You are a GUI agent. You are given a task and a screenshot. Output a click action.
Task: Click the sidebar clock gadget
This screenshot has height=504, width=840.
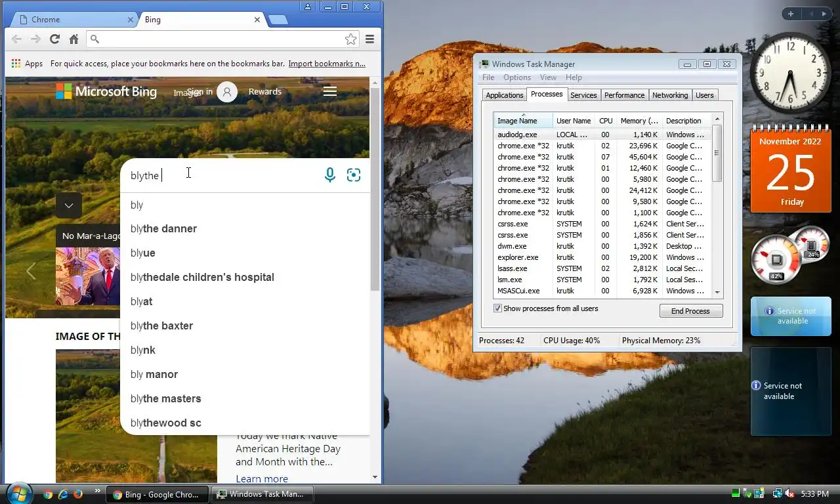pyautogui.click(x=791, y=73)
